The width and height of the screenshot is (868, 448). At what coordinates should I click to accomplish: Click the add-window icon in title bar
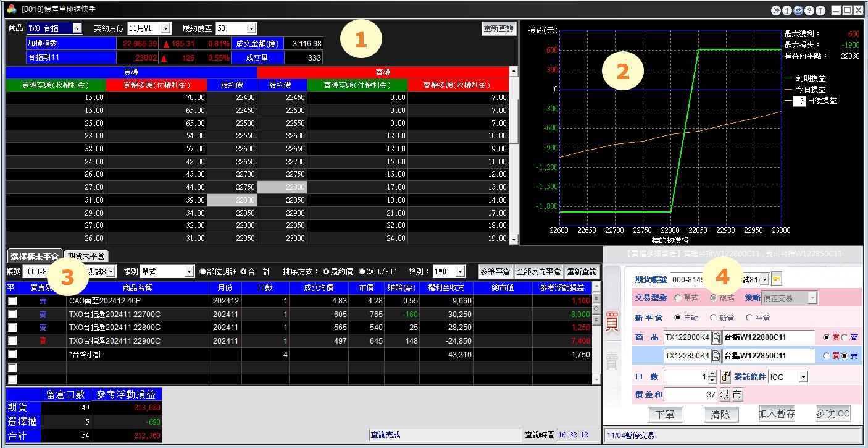798,10
